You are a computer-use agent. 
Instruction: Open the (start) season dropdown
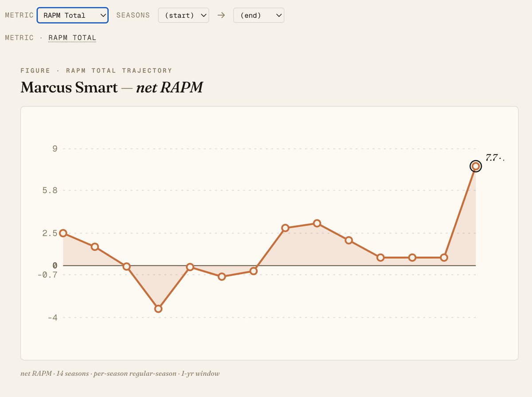click(184, 15)
